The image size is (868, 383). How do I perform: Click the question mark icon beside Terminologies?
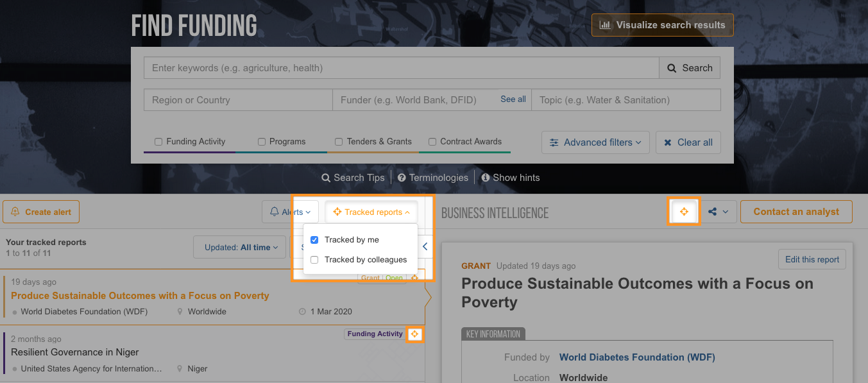coord(402,178)
